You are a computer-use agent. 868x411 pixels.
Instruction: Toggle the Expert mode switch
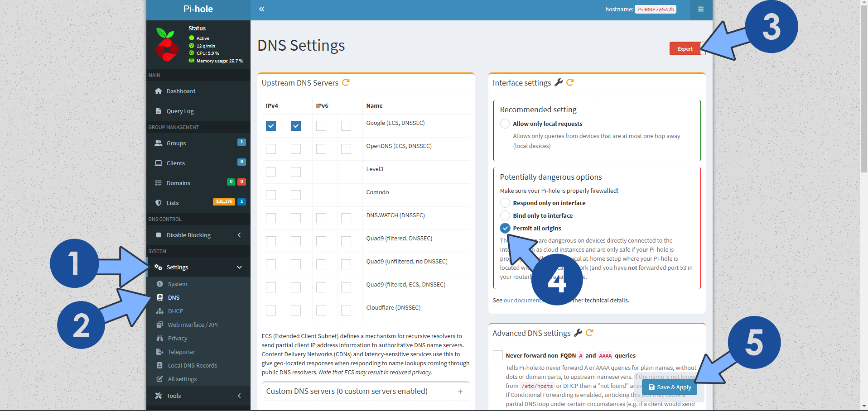(687, 48)
